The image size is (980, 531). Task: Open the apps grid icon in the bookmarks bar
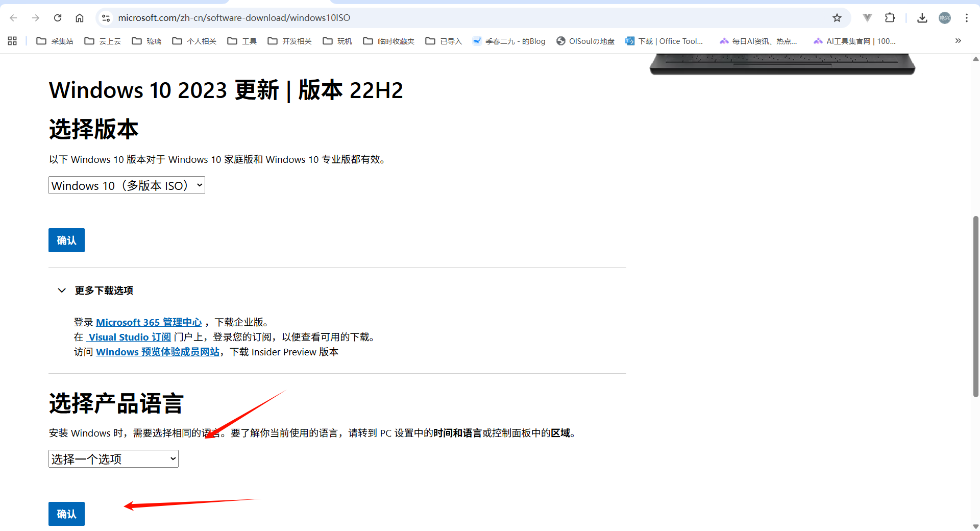point(12,41)
